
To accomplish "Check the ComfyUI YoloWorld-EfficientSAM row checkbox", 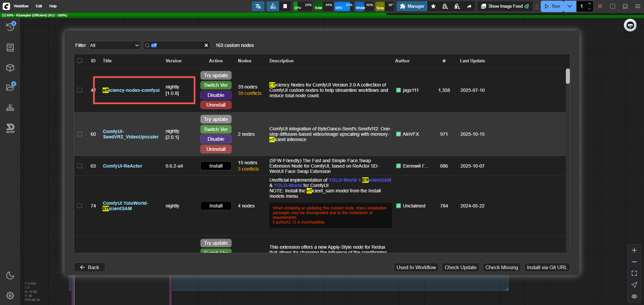I will pos(80,206).
